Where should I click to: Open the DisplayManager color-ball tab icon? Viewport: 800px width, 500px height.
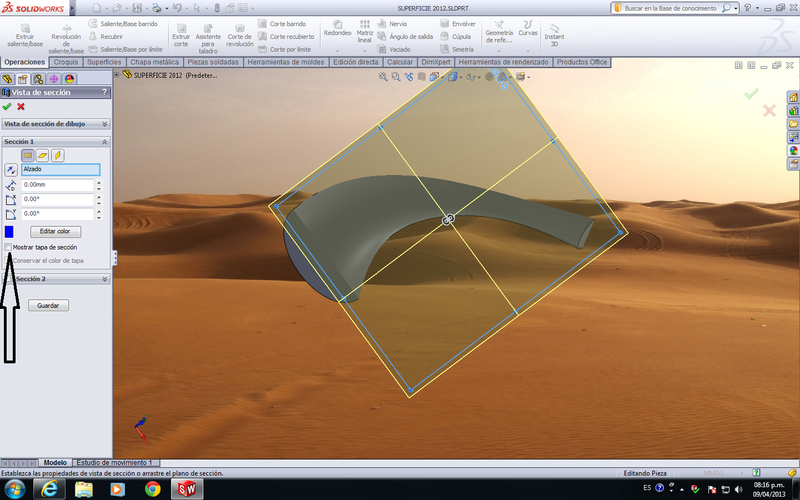pos(69,79)
